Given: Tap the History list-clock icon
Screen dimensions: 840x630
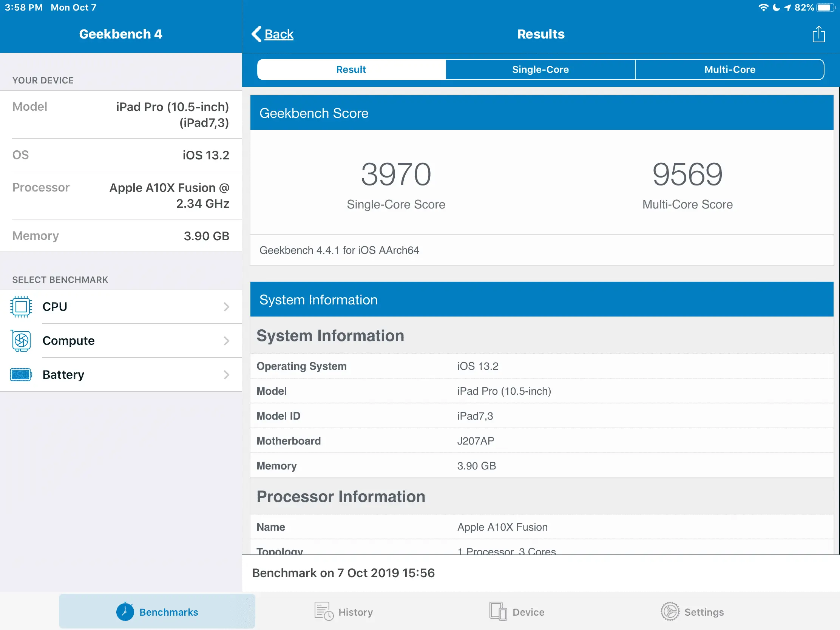Looking at the screenshot, I should point(324,611).
